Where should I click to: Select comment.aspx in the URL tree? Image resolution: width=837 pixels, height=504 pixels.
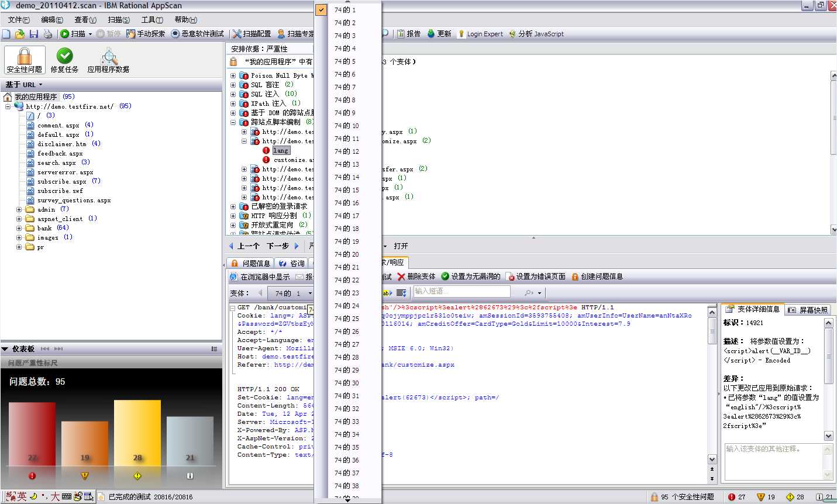click(x=58, y=125)
